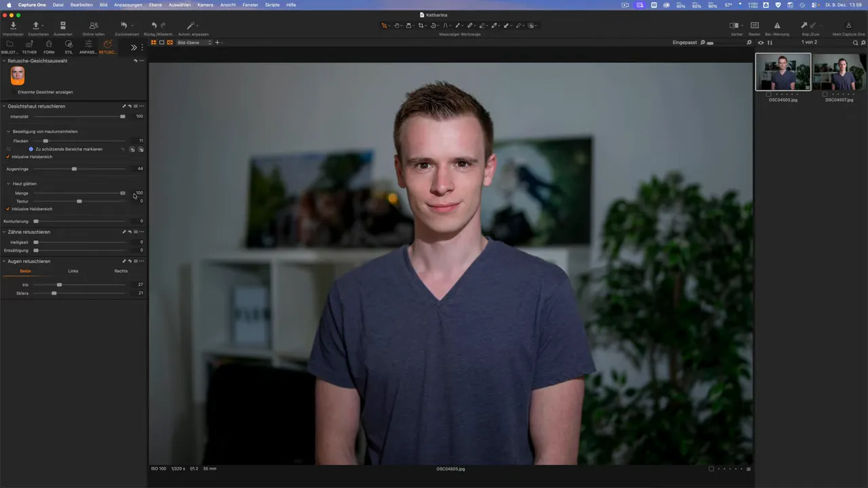Collapse the Gesichtshaut retuschieren panel
Screen dimensions: 868x488
click(x=5, y=106)
